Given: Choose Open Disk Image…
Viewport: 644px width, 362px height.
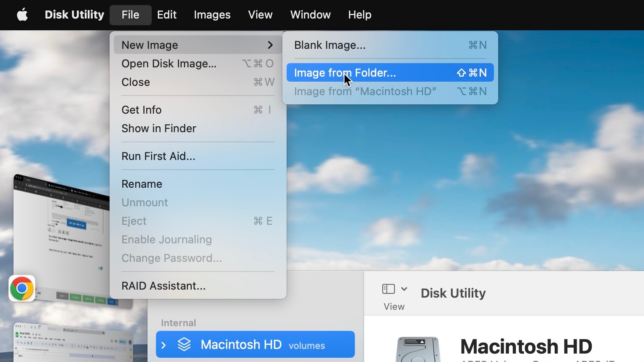Looking at the screenshot, I should (198, 64).
